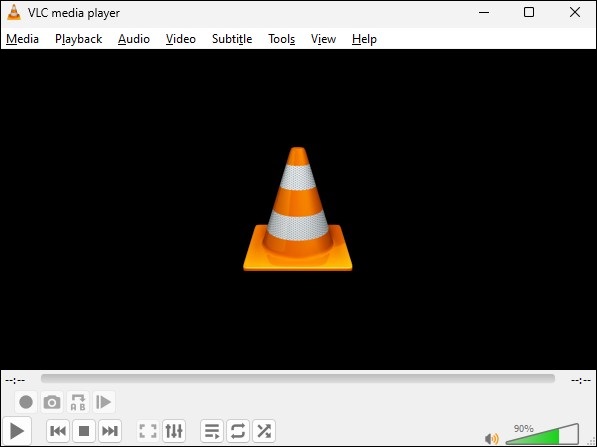Open the Media menu

22,39
